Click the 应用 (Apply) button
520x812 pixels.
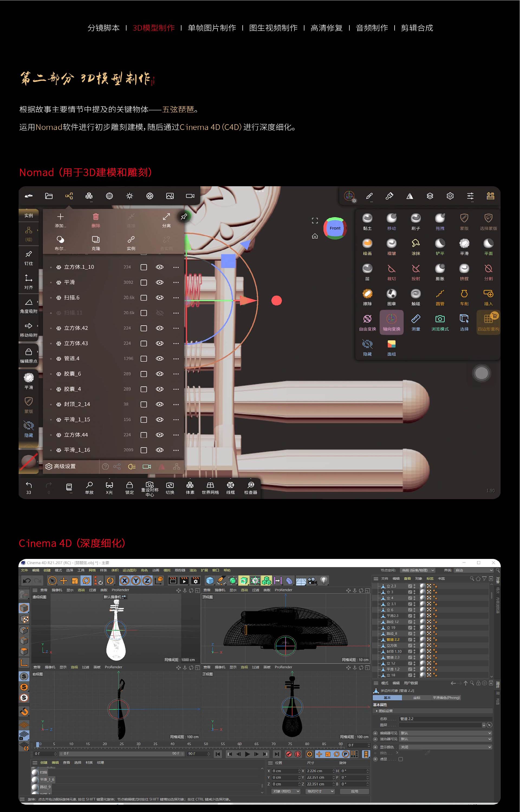point(354,791)
